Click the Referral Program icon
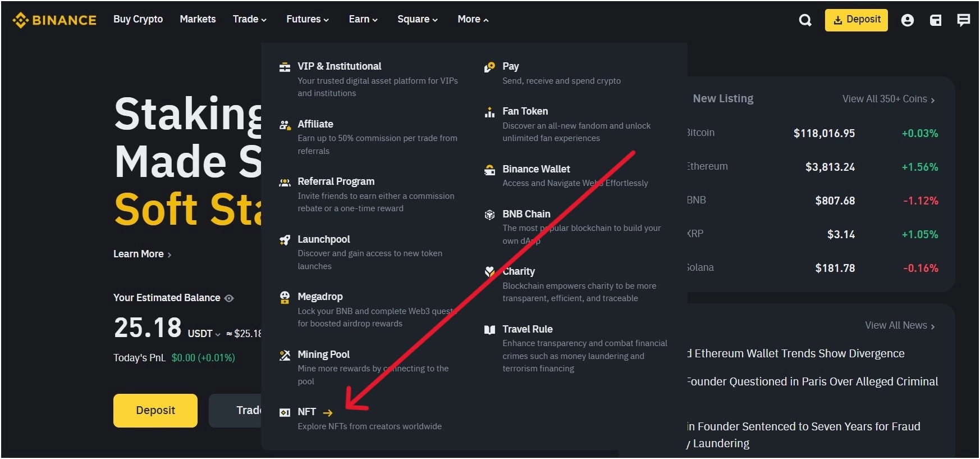 [285, 182]
